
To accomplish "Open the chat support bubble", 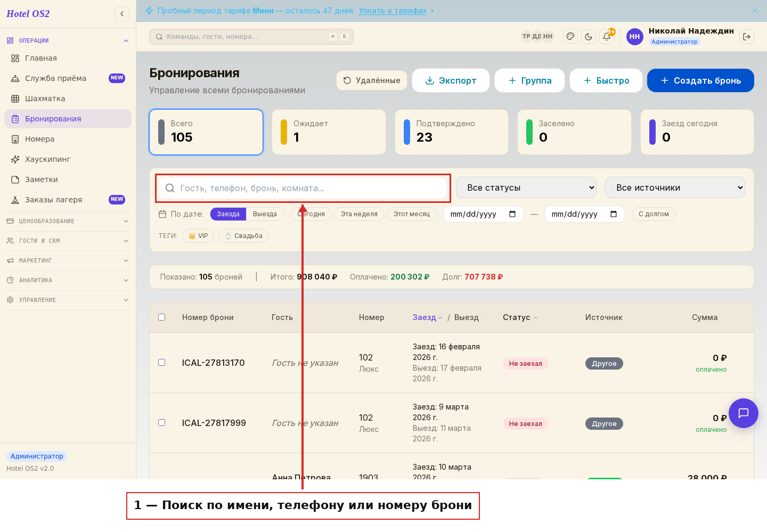I will [x=744, y=413].
